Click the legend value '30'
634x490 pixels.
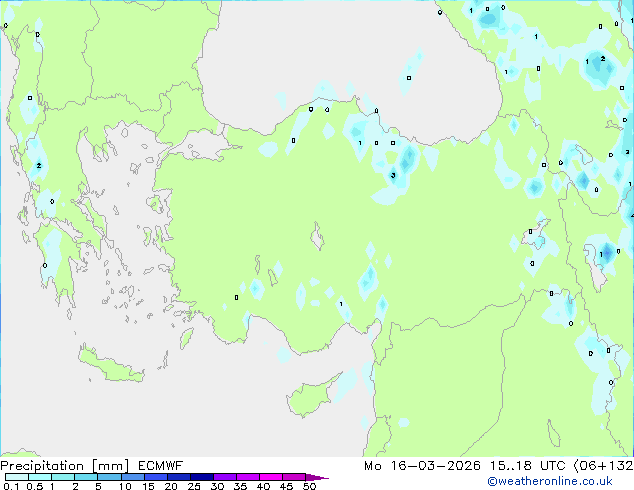217,486
